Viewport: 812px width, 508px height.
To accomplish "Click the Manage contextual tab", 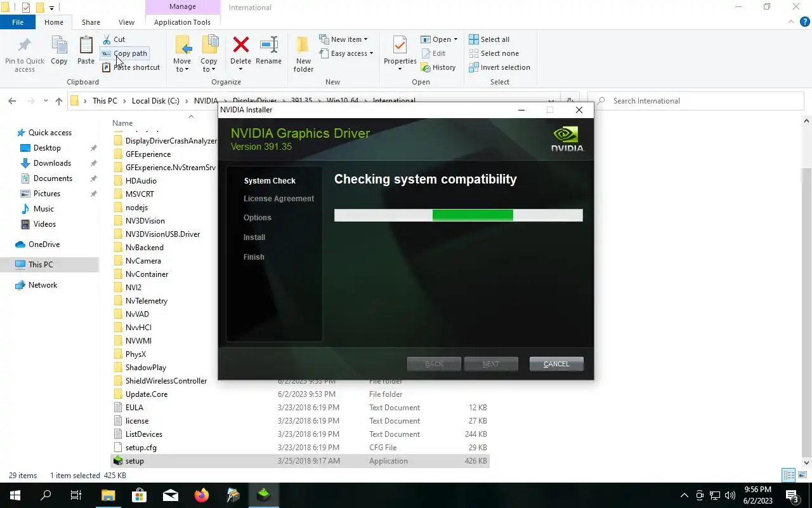I will pyautogui.click(x=183, y=7).
